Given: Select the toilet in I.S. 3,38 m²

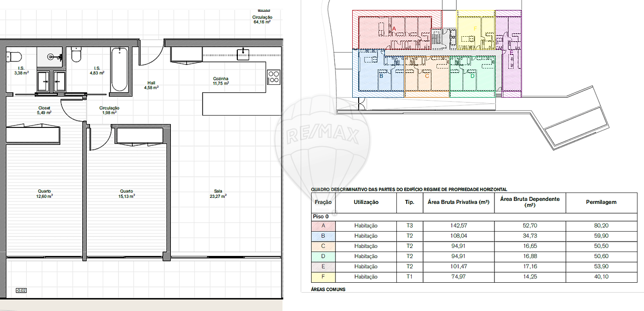Looking at the screenshot, I should 13,56.
